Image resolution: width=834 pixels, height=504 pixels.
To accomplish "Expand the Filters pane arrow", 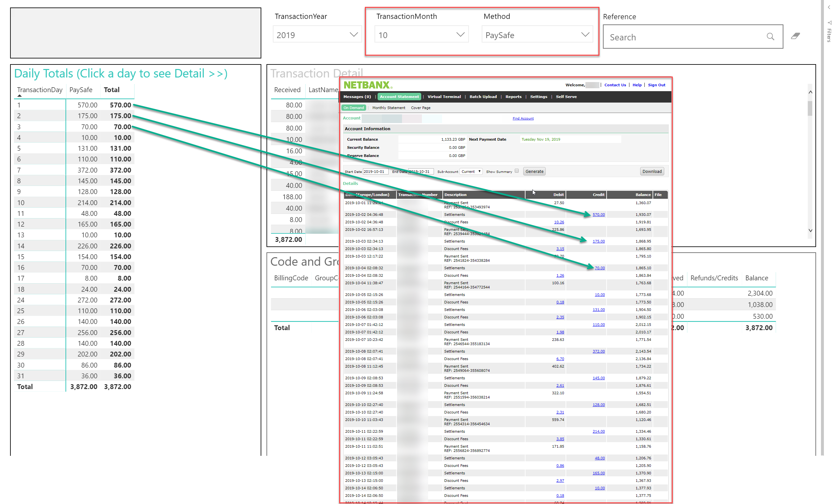I will tap(829, 7).
